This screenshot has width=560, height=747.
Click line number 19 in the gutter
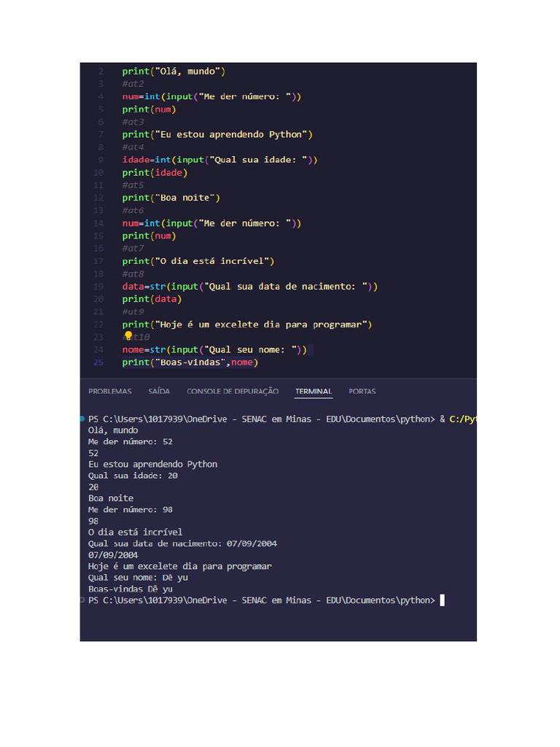tap(98, 286)
